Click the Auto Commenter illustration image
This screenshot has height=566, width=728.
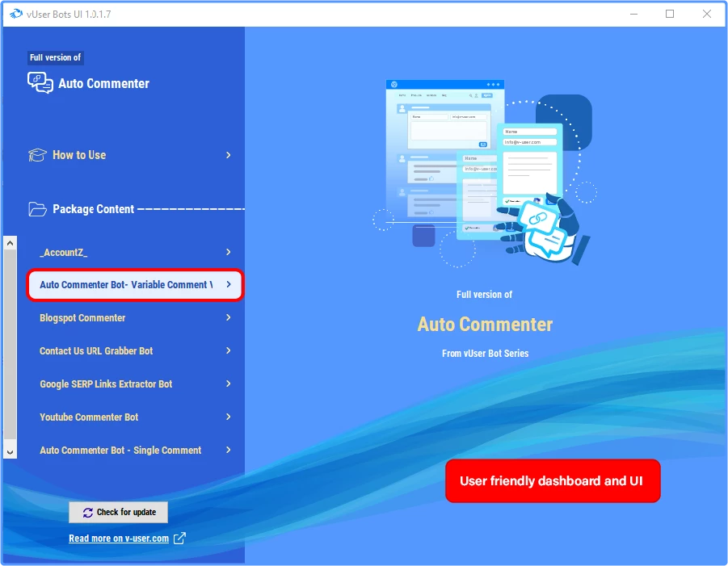[485, 174]
